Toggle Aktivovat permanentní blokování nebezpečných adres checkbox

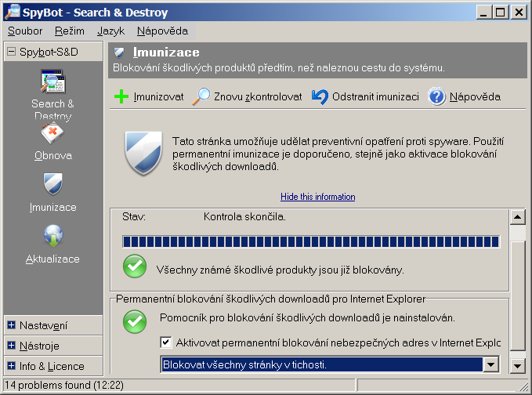(166, 342)
